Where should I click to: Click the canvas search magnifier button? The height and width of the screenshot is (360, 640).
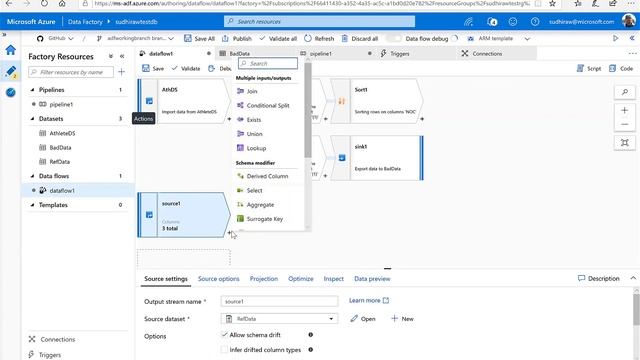pyautogui.click(x=624, y=92)
